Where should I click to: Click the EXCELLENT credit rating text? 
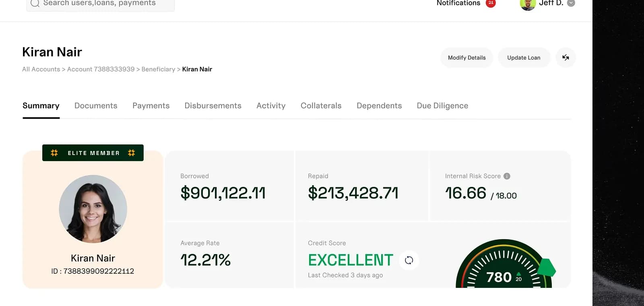(351, 260)
